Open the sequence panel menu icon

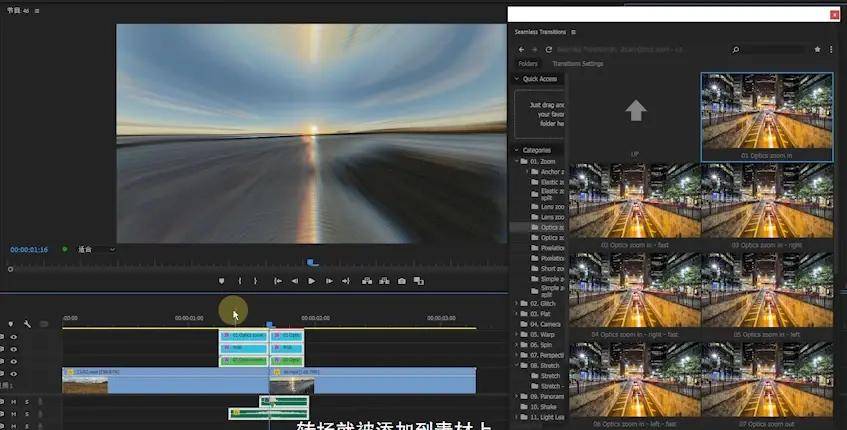tap(37, 10)
